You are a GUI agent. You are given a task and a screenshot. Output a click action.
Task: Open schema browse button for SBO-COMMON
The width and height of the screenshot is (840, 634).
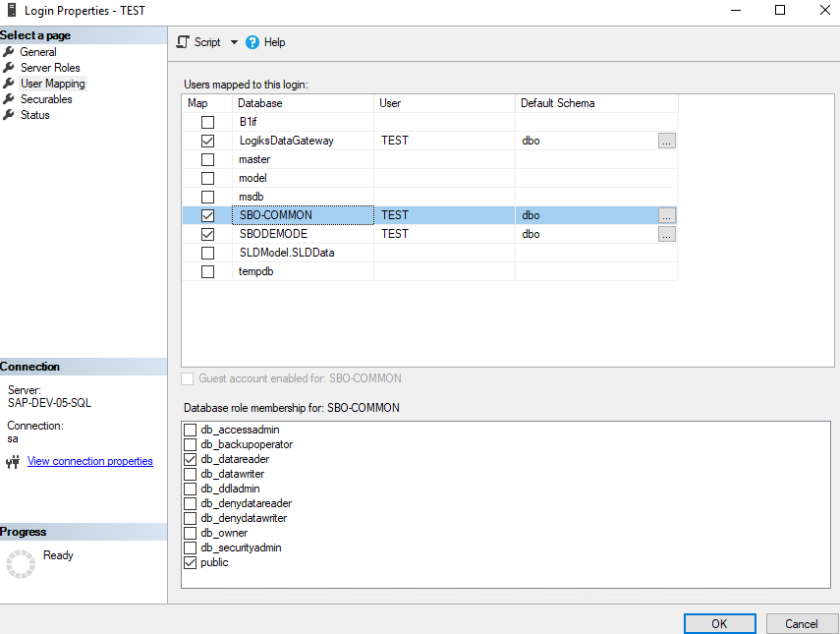[667, 215]
